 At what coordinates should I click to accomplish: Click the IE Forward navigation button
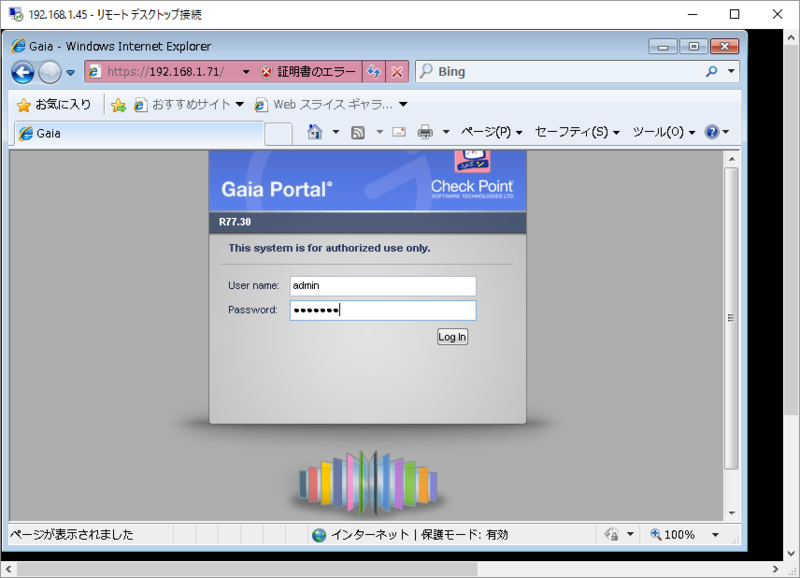[x=50, y=72]
